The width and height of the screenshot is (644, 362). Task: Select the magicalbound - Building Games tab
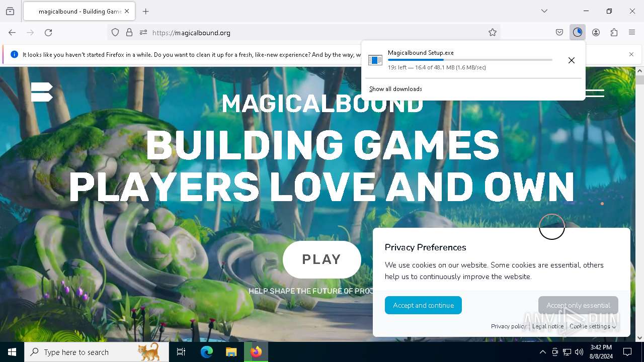tap(79, 11)
